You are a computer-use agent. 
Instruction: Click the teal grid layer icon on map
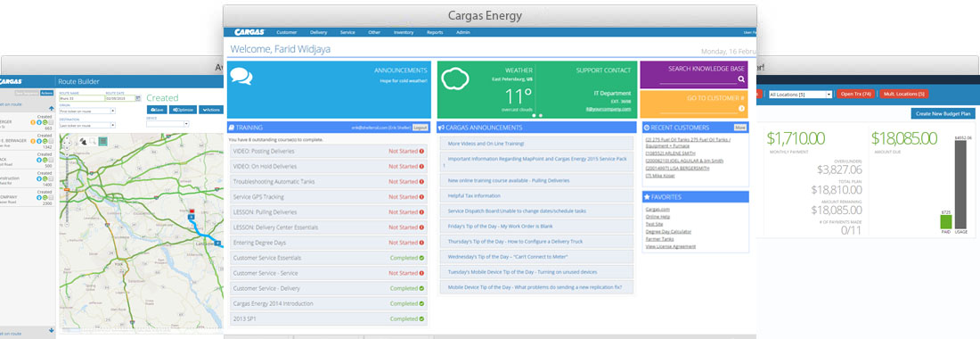[102, 141]
